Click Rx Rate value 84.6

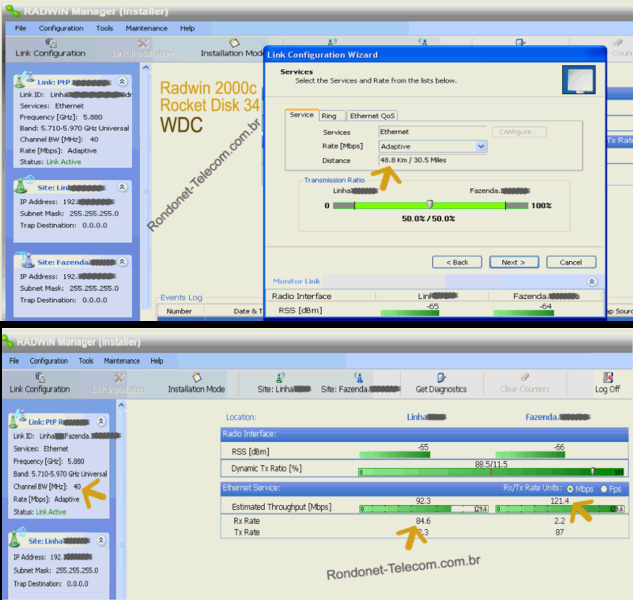point(423,521)
